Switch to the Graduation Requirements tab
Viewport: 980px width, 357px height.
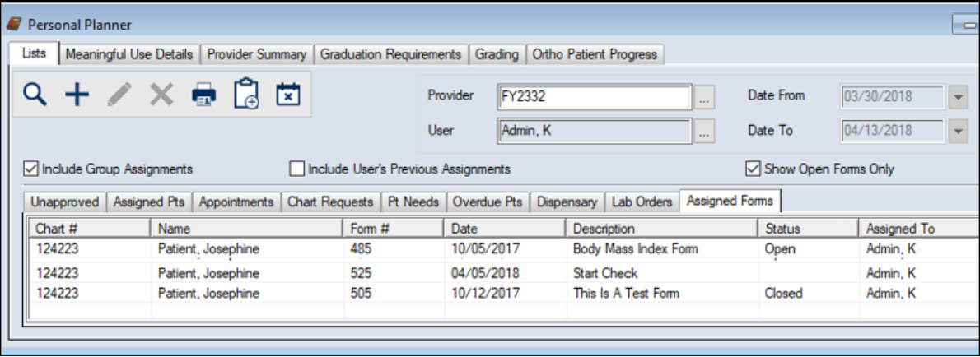[390, 54]
